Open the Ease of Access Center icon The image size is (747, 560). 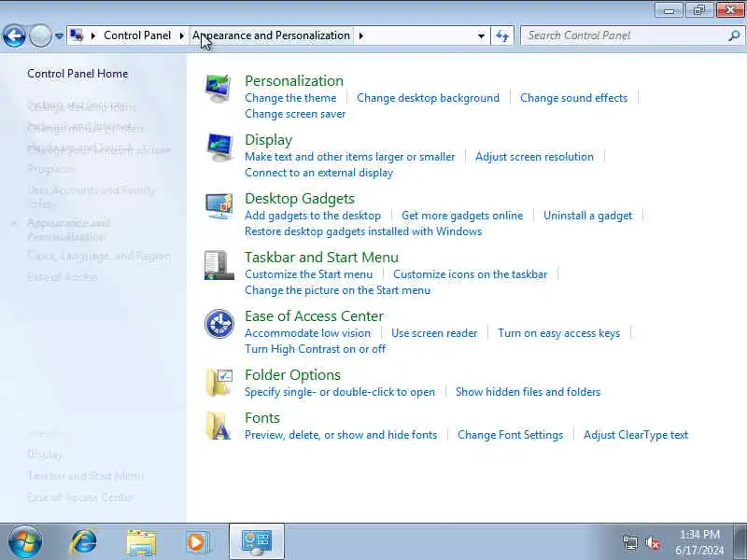(219, 324)
